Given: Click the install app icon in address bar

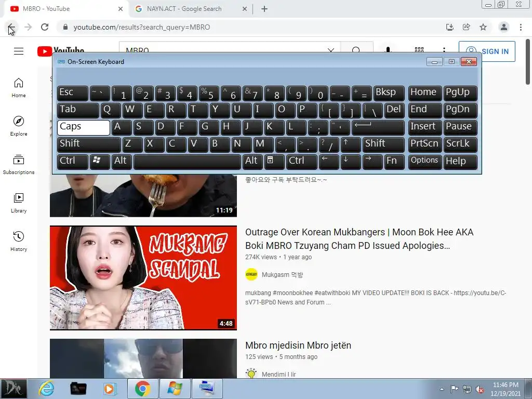Looking at the screenshot, I should 450,27.
